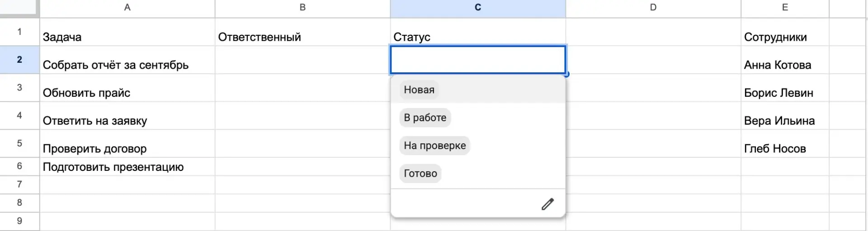Select column E header
Viewport: 868px width, 231px height.
(785, 8)
